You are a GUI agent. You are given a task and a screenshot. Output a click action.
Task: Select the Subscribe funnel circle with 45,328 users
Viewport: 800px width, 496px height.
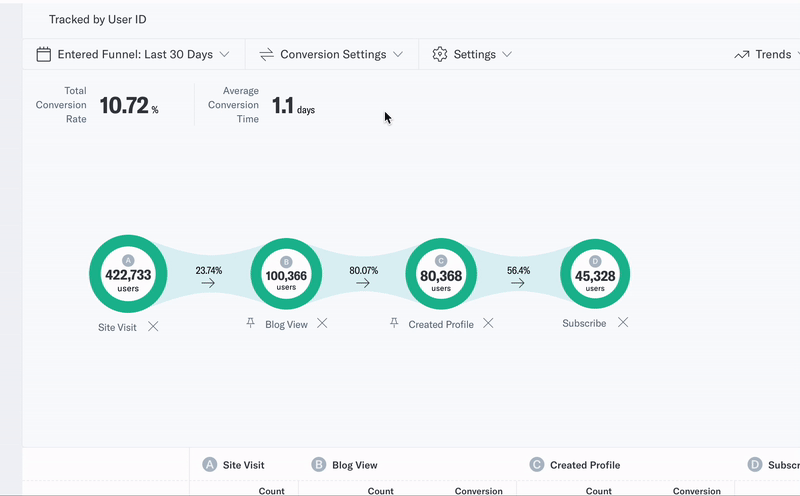point(595,274)
